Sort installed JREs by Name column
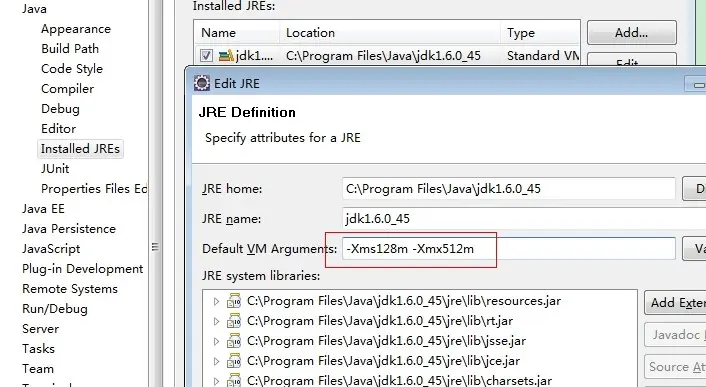Image resolution: width=706 pixels, height=387 pixels. click(237, 33)
